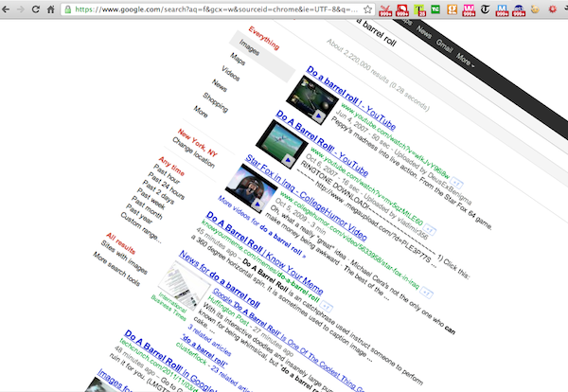Bookmark this page with the star icon

tap(367, 9)
